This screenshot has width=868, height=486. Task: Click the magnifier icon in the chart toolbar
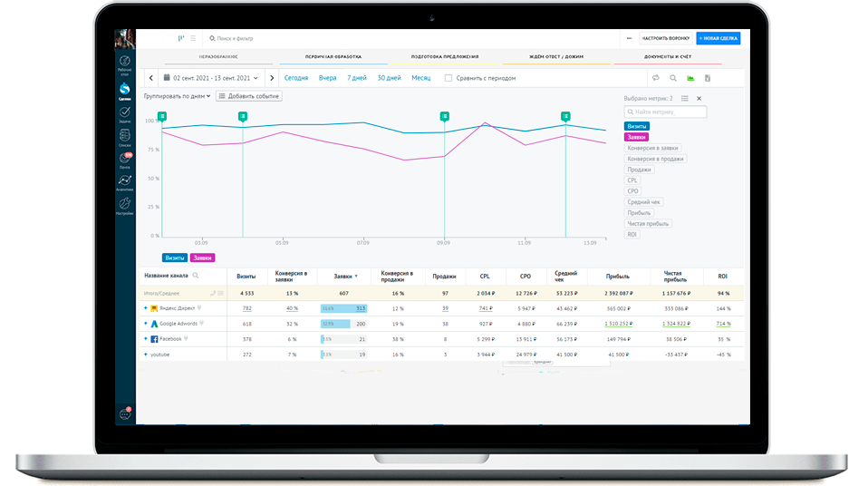coord(673,78)
